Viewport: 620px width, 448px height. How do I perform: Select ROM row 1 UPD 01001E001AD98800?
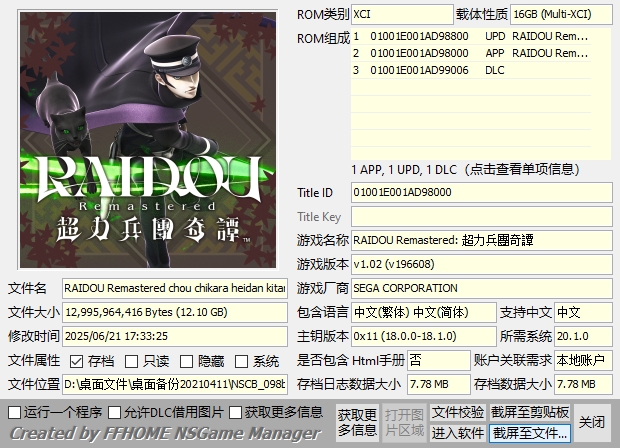click(471, 36)
